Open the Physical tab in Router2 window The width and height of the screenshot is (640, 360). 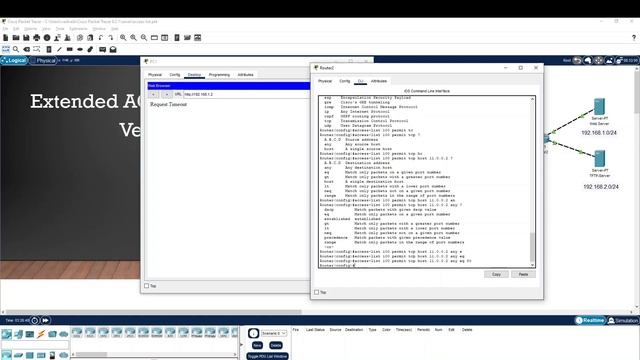coord(325,81)
